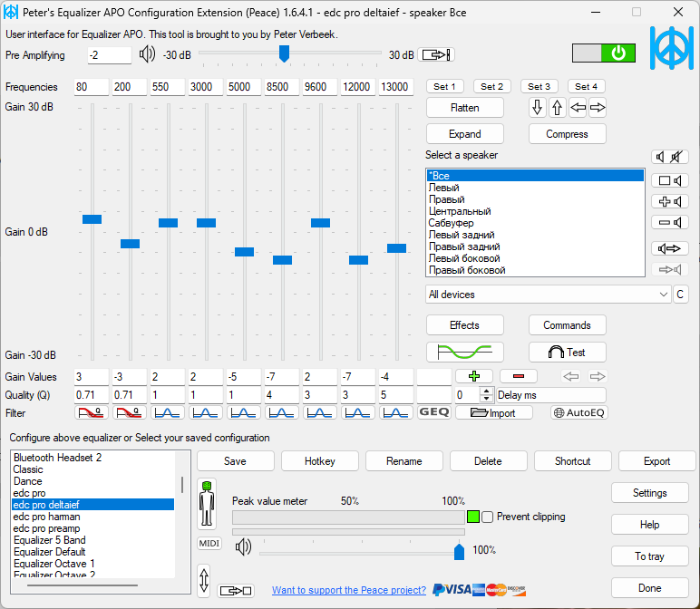Click the 100% volume slider handle
The image size is (700, 609).
[459, 551]
